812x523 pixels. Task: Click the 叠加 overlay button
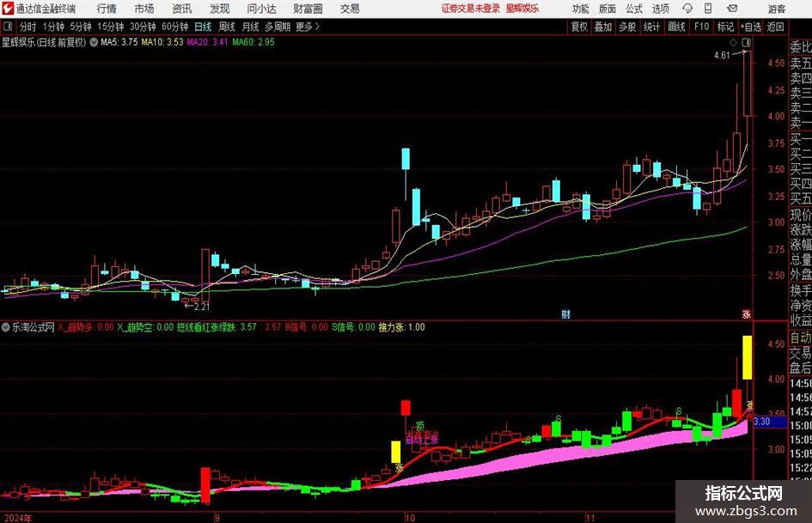click(603, 27)
